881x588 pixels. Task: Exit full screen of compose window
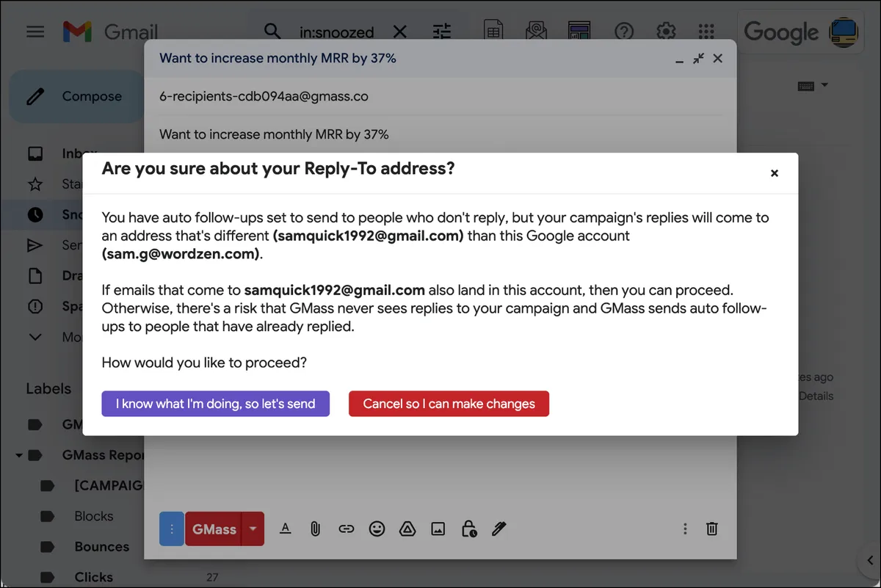(x=699, y=58)
